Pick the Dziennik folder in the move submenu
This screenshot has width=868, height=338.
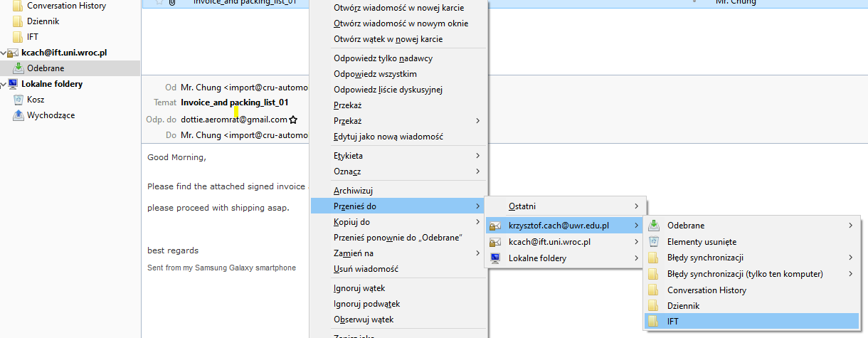(x=683, y=306)
